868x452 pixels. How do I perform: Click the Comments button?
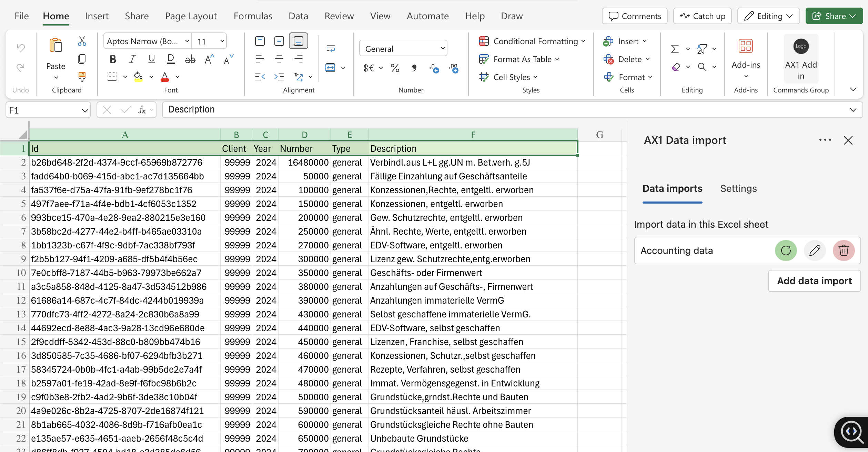(x=635, y=16)
